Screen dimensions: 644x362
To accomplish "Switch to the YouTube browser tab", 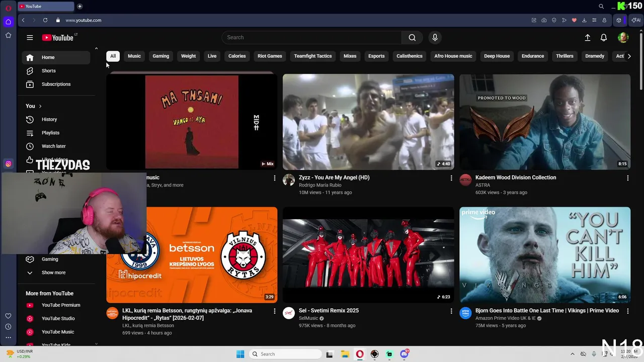I will 45,6.
